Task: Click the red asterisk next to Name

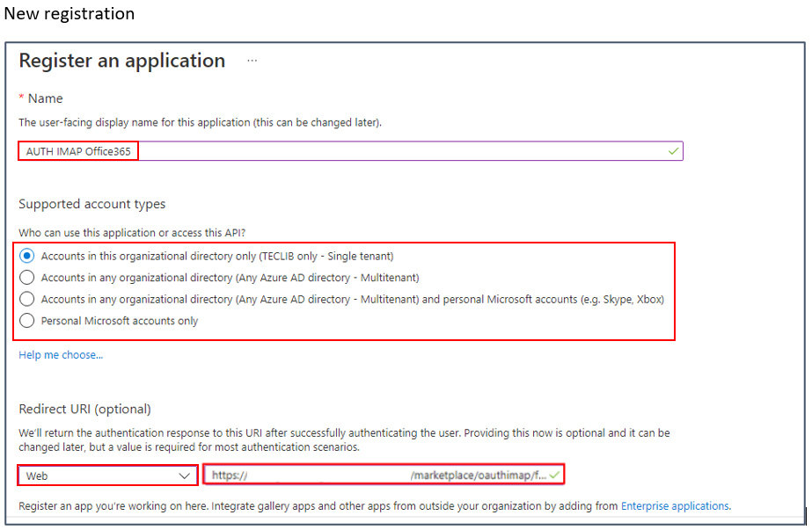Action: click(22, 98)
